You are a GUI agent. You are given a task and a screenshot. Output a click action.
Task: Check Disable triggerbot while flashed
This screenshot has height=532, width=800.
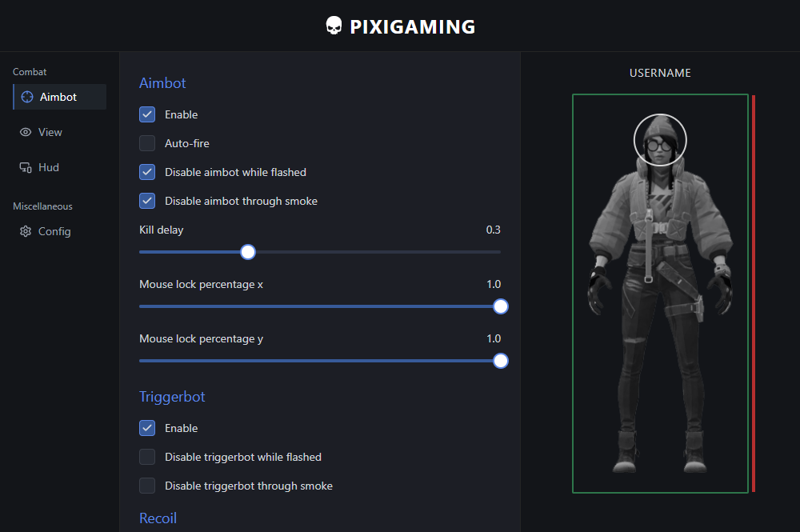tap(147, 457)
